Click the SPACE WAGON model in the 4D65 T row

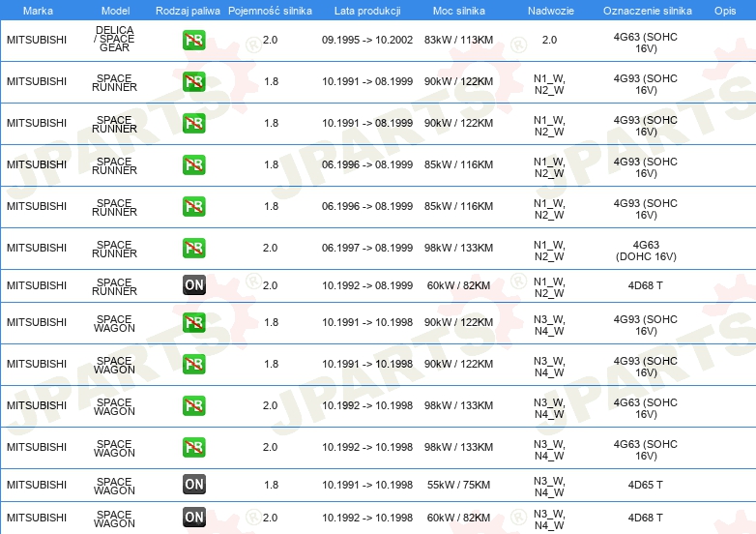point(114,486)
